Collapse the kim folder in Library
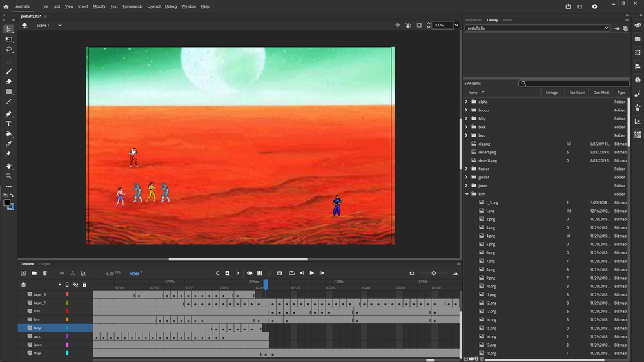Screen dimensions: 644x362 pos(467,194)
